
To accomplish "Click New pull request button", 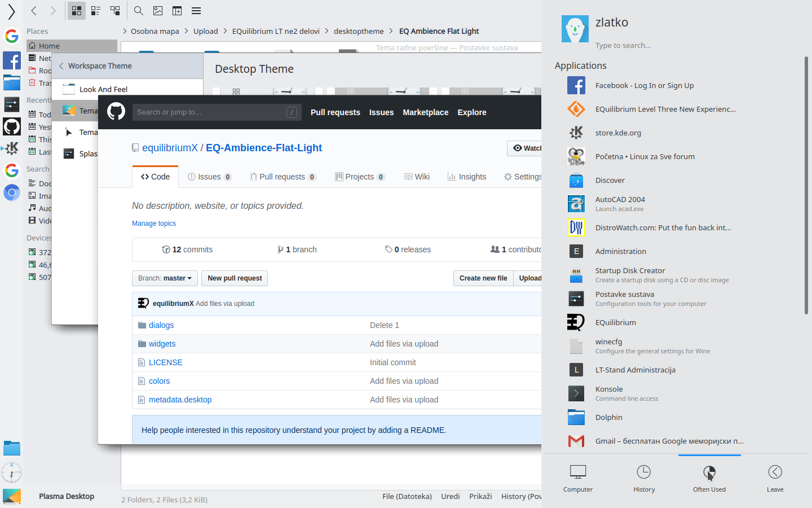I will (x=235, y=278).
